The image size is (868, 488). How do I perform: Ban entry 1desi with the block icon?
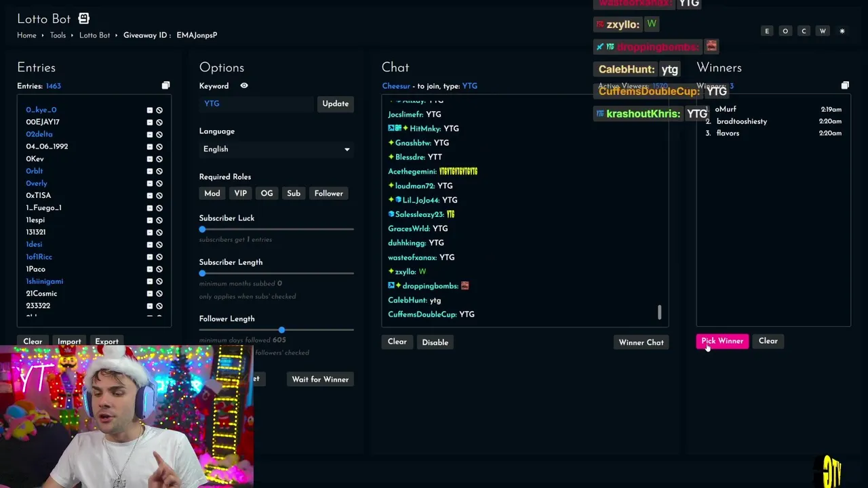point(159,244)
